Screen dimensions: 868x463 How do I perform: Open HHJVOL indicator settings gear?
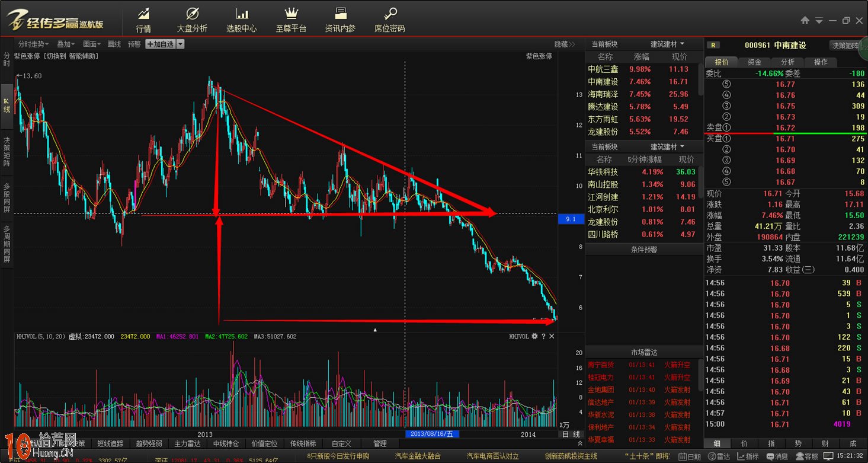click(x=534, y=336)
